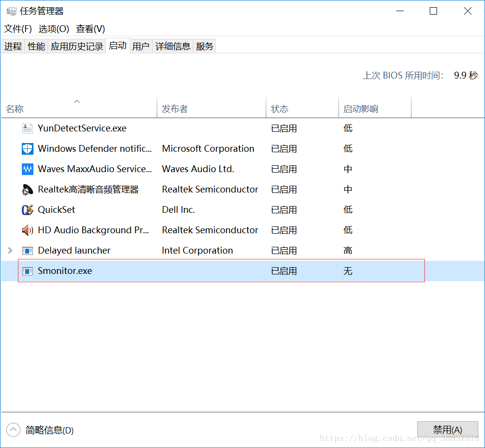Click the Waves MaxxAudio blue icon
The height and width of the screenshot is (448, 485).
(27, 169)
